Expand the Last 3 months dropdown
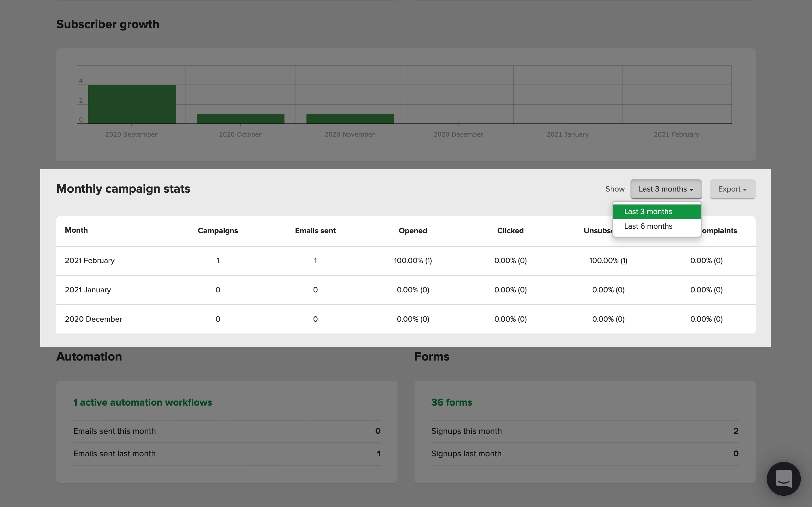812x507 pixels. pyautogui.click(x=666, y=189)
